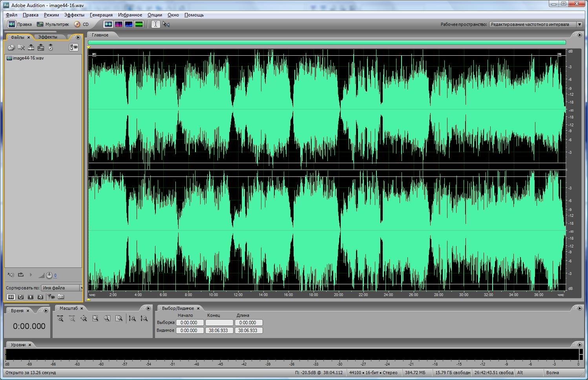Click the horizontal Zoom In icon
Image resolution: width=588 pixels, height=380 pixels.
[x=60, y=318]
